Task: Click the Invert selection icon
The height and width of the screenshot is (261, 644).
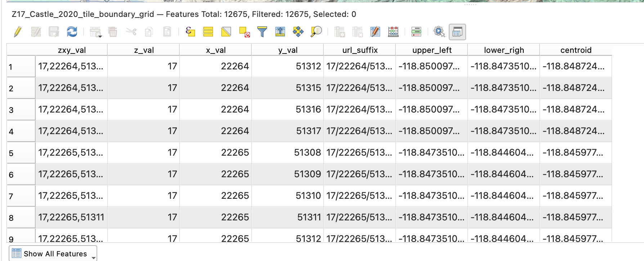Action: pyautogui.click(x=226, y=32)
